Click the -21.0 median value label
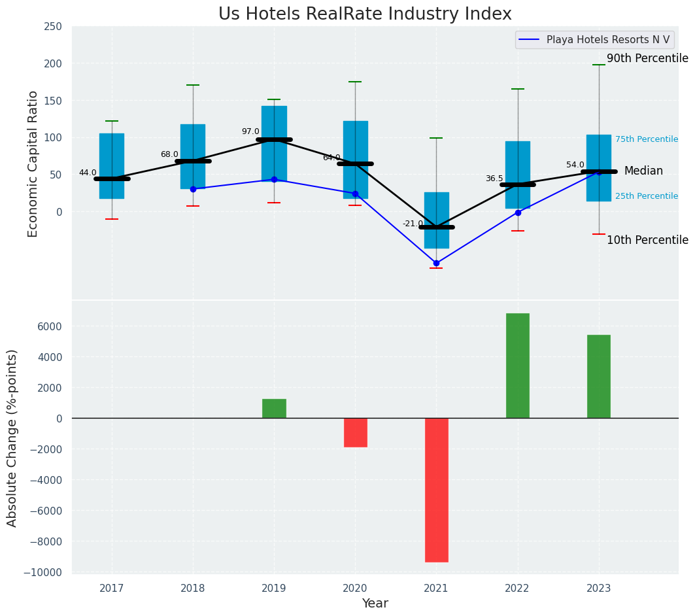Image resolution: width=695 pixels, height=616 pixels. (x=413, y=224)
